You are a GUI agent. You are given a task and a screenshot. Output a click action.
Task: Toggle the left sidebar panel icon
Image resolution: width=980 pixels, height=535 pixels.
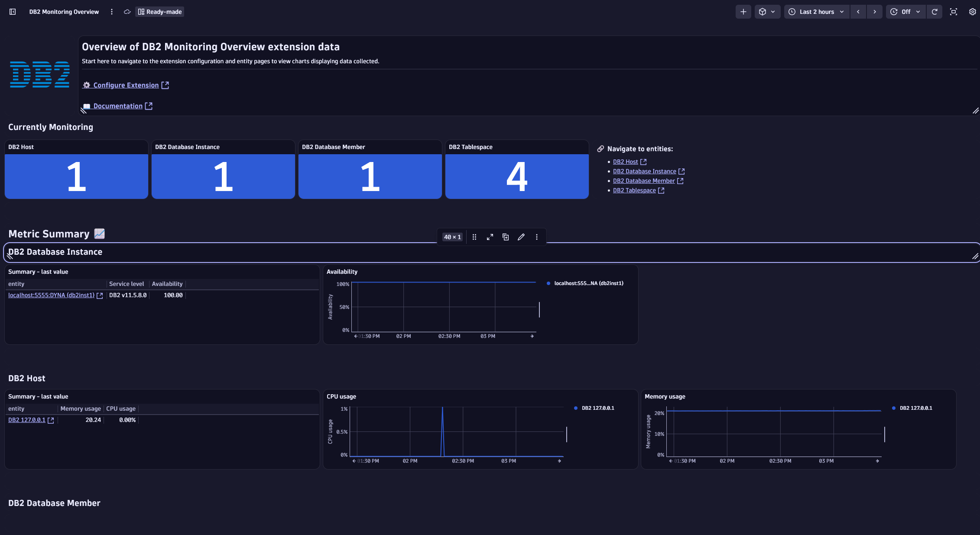click(x=13, y=12)
